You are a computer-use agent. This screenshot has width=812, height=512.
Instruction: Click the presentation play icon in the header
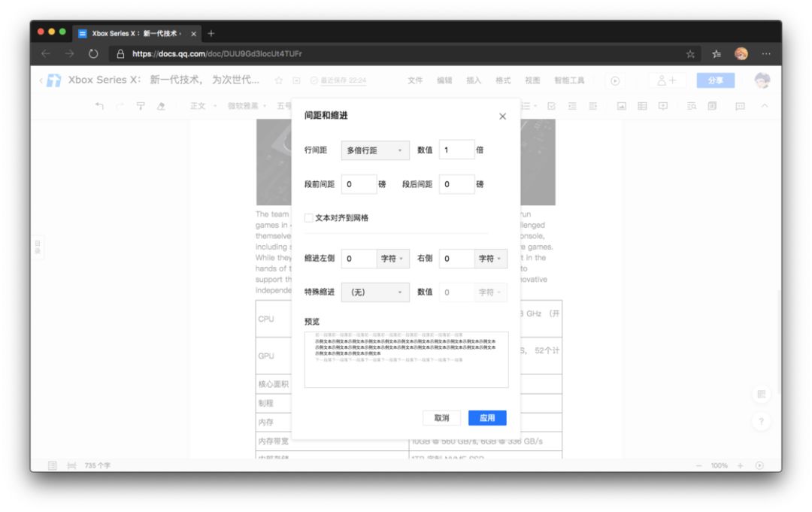point(615,80)
